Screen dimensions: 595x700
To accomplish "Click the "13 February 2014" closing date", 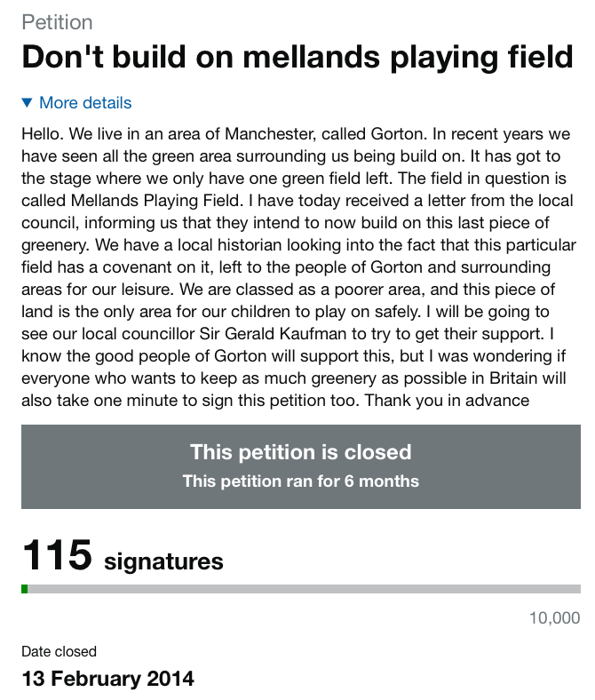I will (x=107, y=679).
